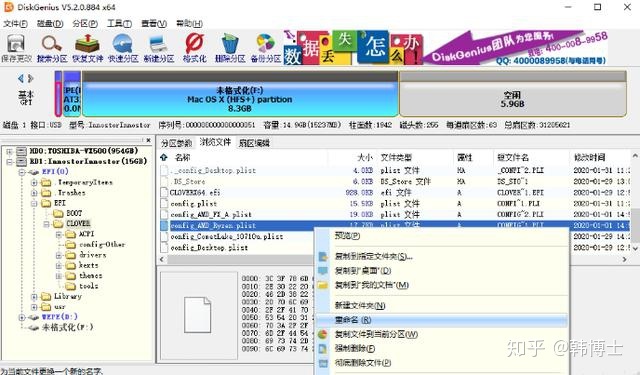Select the 空闲 5.9GB free space bar
The height and width of the screenshot is (375, 640).
(513, 94)
